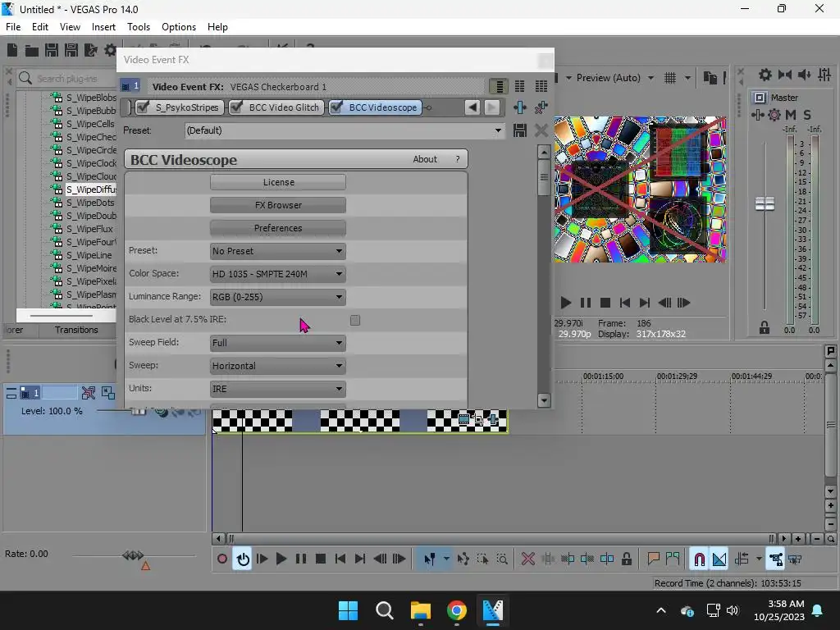
Task: Toggle Enable Snapping magnet button
Action: [x=699, y=559]
